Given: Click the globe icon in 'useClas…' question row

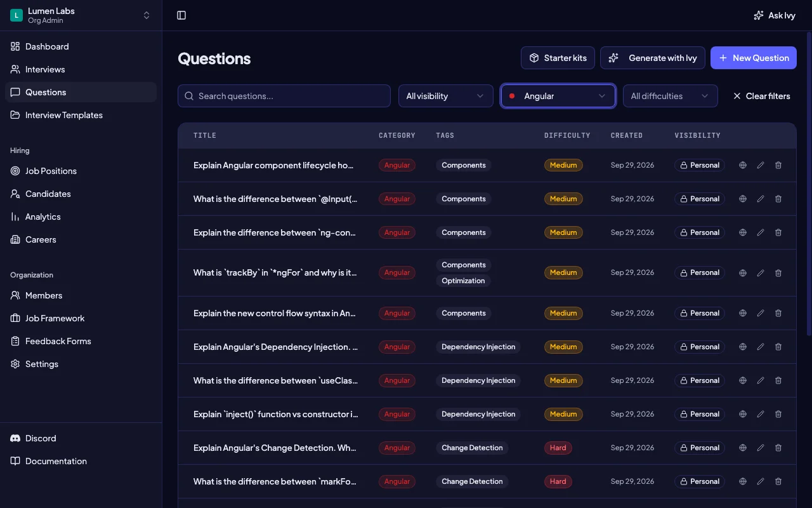Looking at the screenshot, I should click(743, 380).
